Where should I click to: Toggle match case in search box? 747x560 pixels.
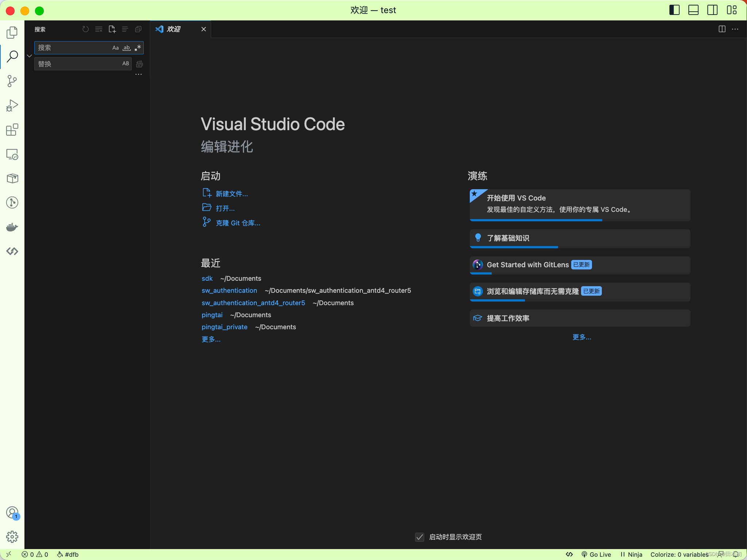tap(115, 48)
